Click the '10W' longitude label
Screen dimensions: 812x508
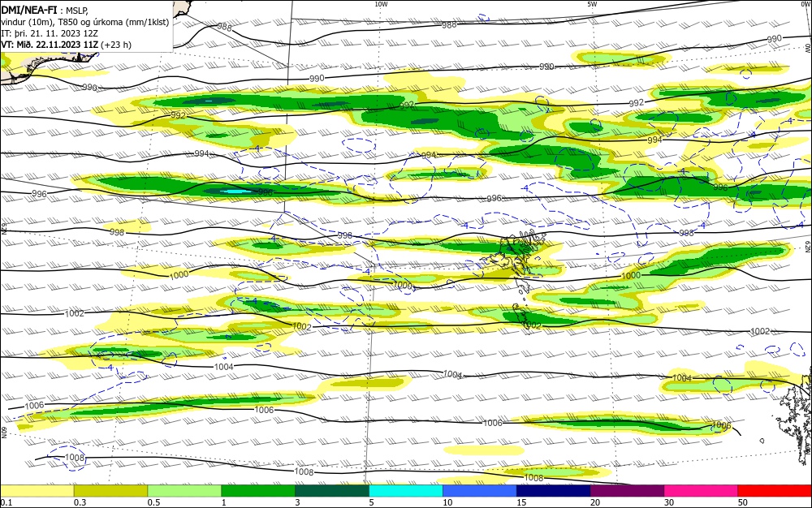(381, 4)
